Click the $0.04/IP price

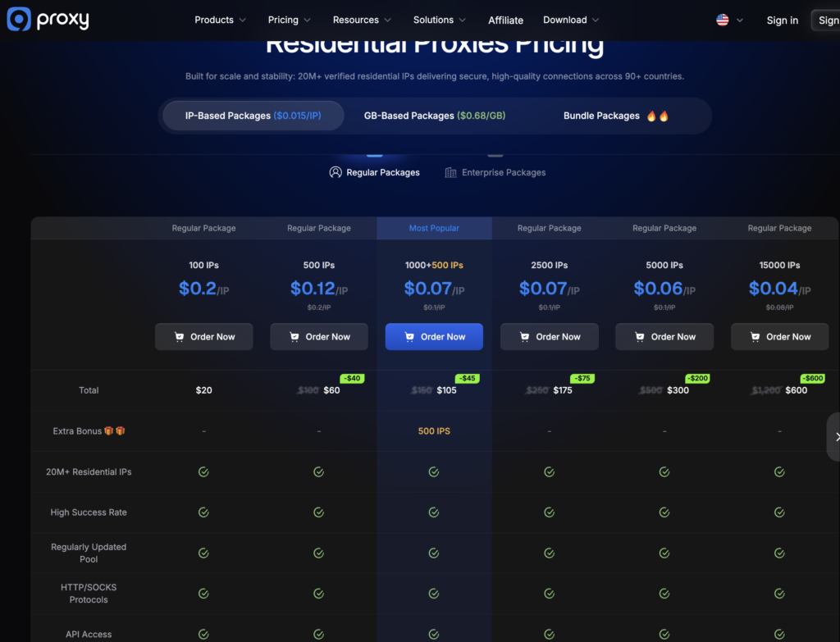click(x=779, y=289)
